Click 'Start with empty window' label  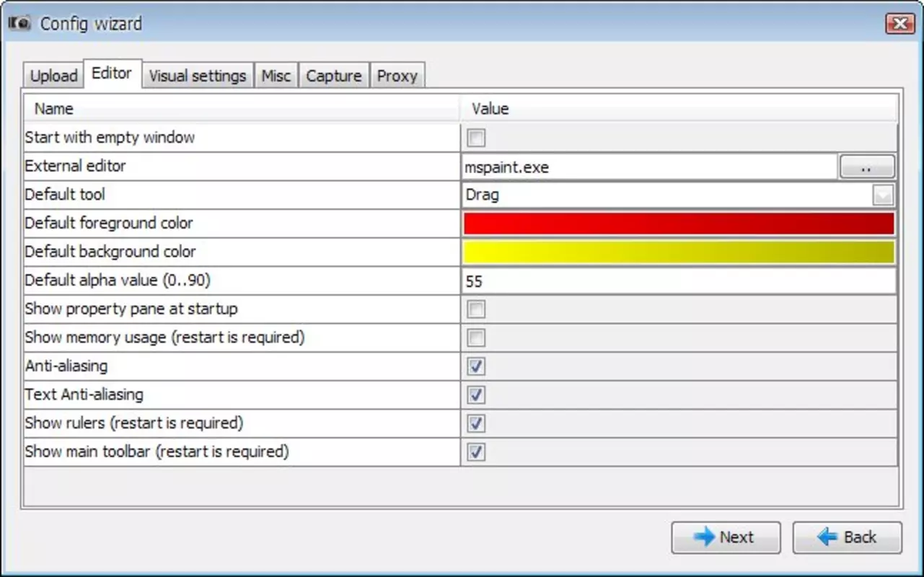[x=110, y=137]
